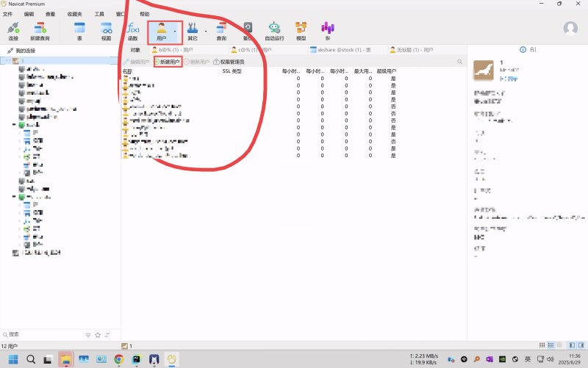Open 自动运行 (Automation) robot icon
Screen dimensions: 588x368
click(x=274, y=30)
